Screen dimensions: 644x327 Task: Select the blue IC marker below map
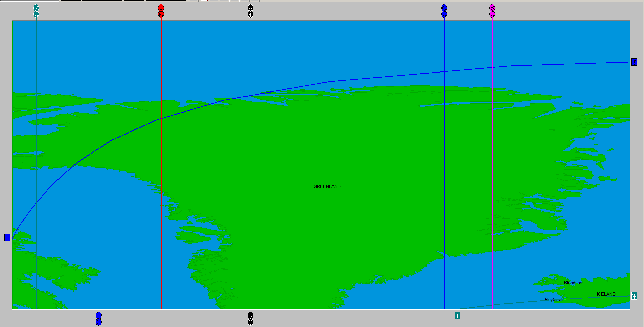point(99,319)
